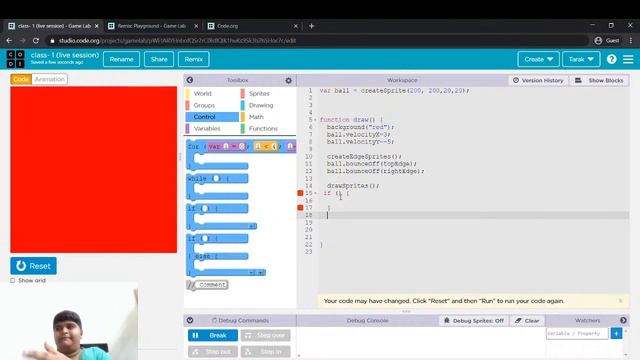Screen dimensions: 640x360
Task: Open the Create dropdown
Action: coord(538,59)
